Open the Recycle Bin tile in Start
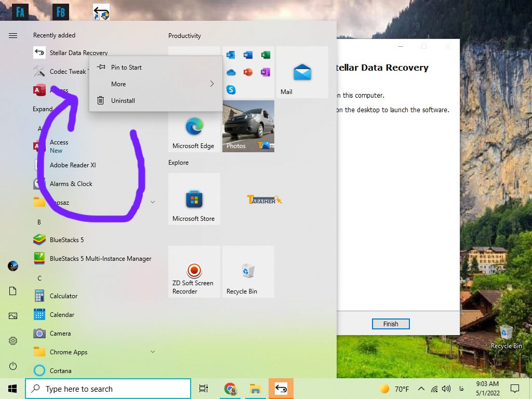Screen dimensions: 532x399 [248, 271]
